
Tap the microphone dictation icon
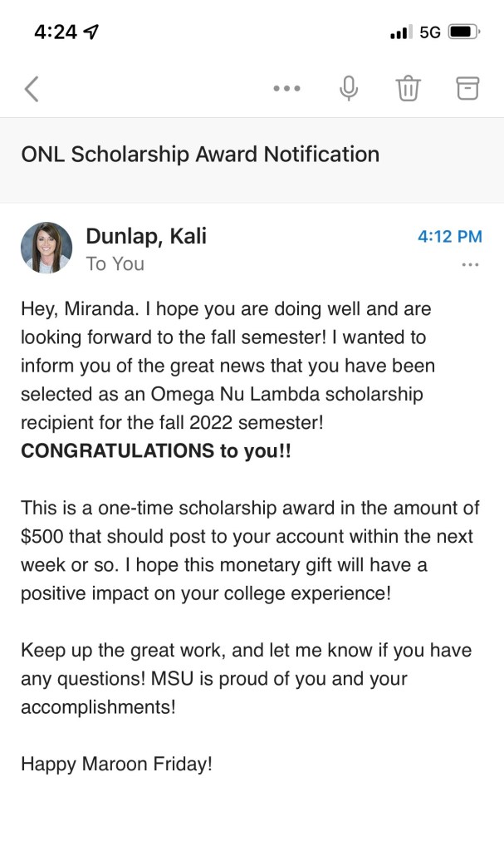coord(349,88)
